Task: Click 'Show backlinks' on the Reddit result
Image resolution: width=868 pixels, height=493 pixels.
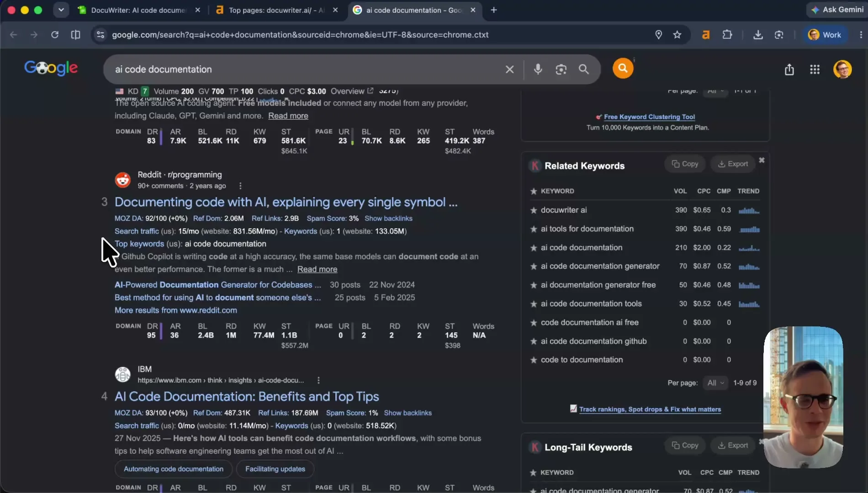Action: click(x=388, y=219)
